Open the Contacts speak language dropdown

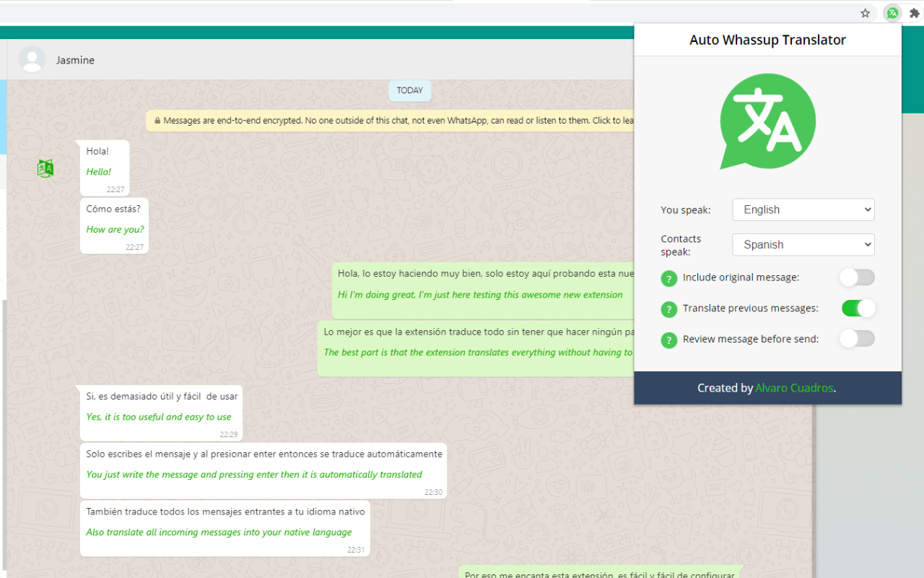point(803,244)
